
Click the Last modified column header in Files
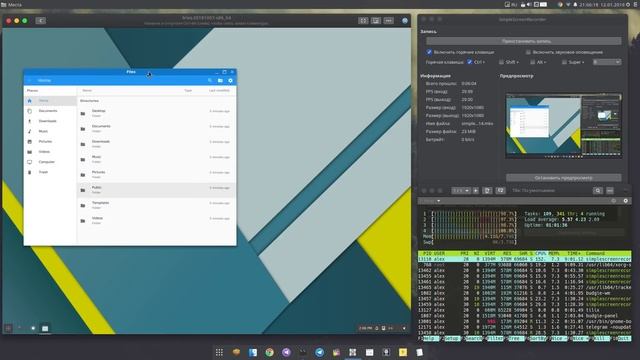[x=219, y=90]
